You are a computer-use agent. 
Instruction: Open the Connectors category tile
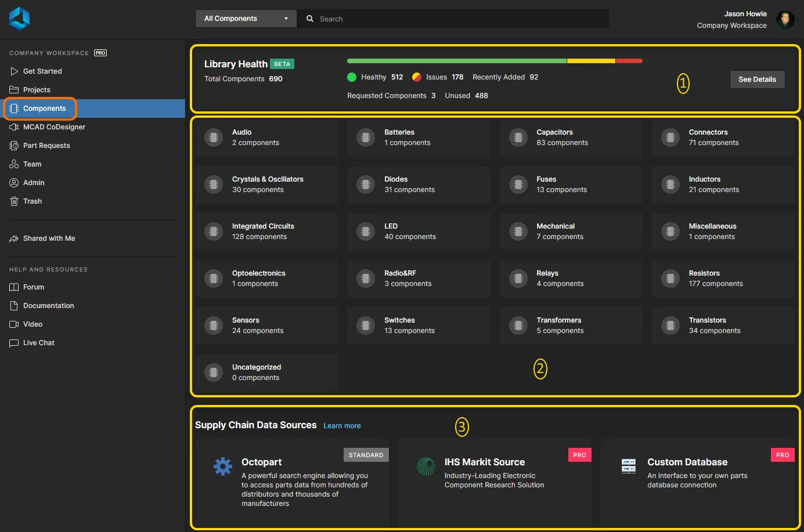[723, 137]
